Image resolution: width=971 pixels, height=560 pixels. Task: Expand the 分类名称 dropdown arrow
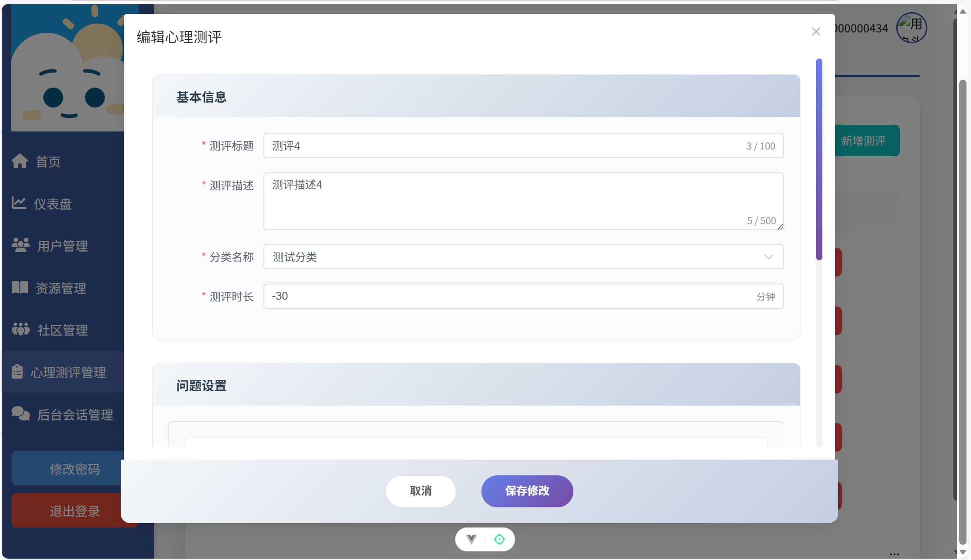[x=769, y=257]
